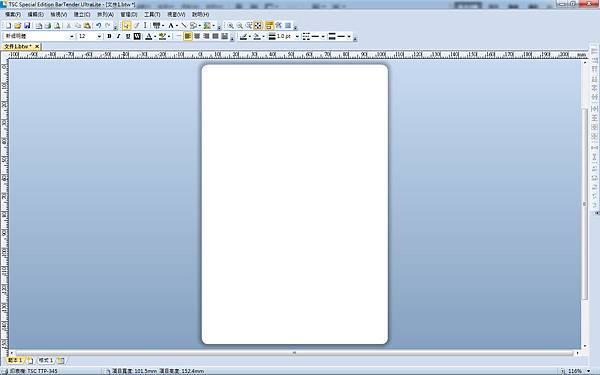Open a file using the folder icon

click(18, 26)
